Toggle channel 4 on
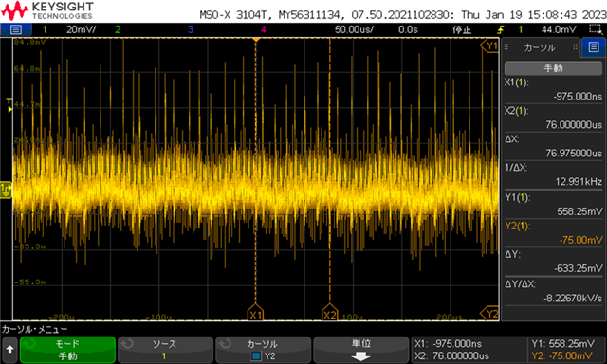The width and height of the screenshot is (607, 364). (x=264, y=29)
